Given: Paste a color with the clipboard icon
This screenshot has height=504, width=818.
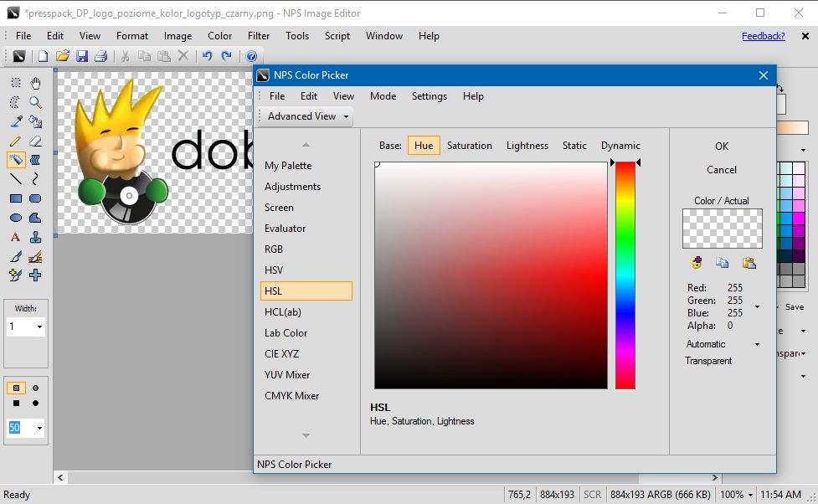Looking at the screenshot, I should point(749,263).
